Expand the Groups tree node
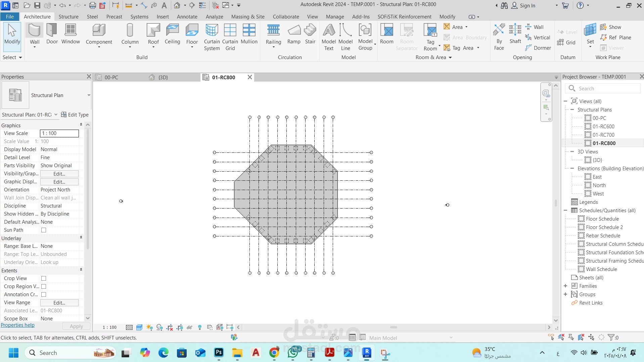The height and width of the screenshot is (362, 644). [565, 294]
